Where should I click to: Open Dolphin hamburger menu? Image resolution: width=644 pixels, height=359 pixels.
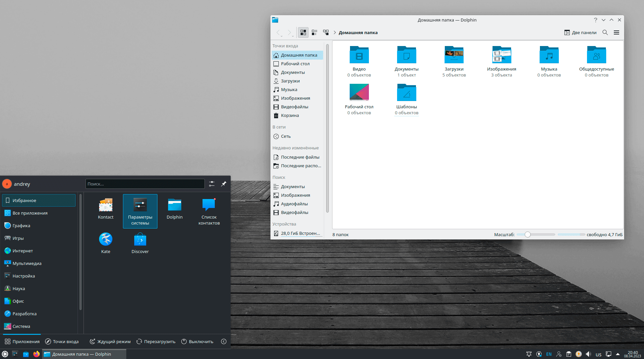616,32
